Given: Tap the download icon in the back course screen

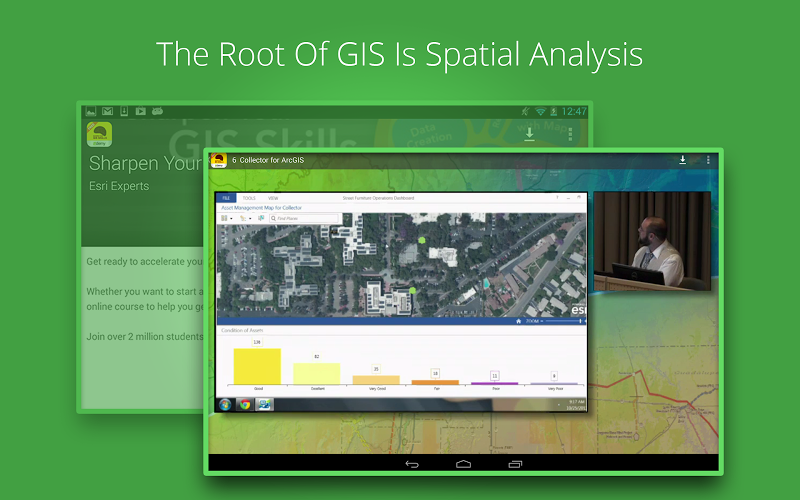Looking at the screenshot, I should 530,134.
